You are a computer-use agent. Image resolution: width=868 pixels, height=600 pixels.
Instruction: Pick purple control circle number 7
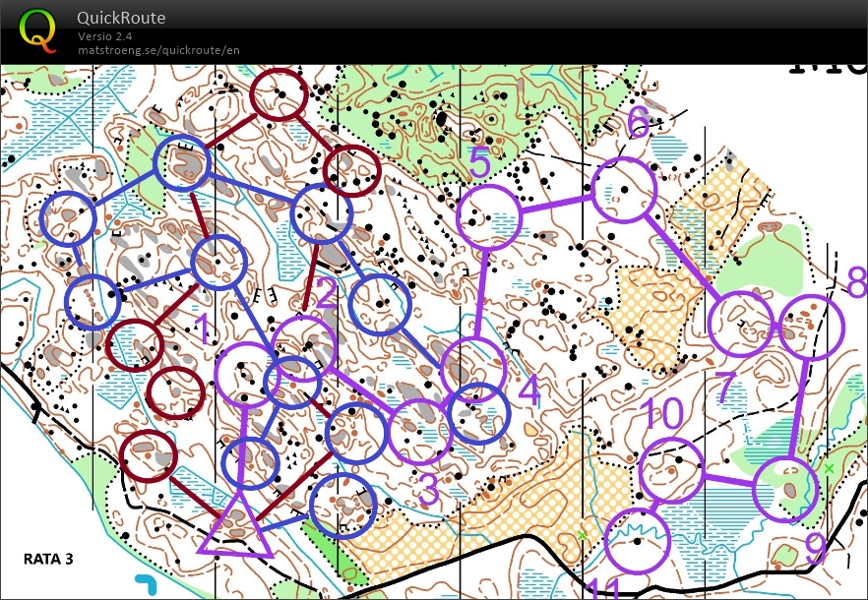click(740, 324)
